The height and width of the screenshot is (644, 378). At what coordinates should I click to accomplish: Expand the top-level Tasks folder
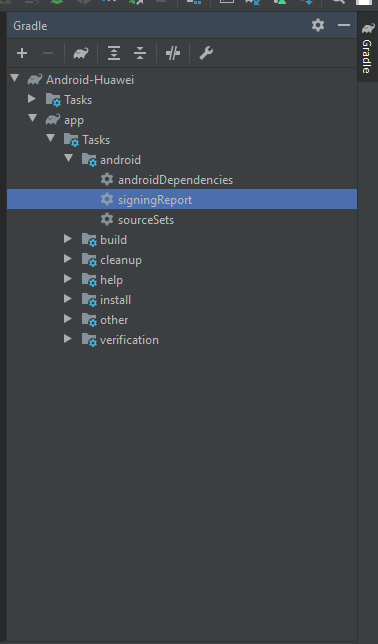(32, 99)
